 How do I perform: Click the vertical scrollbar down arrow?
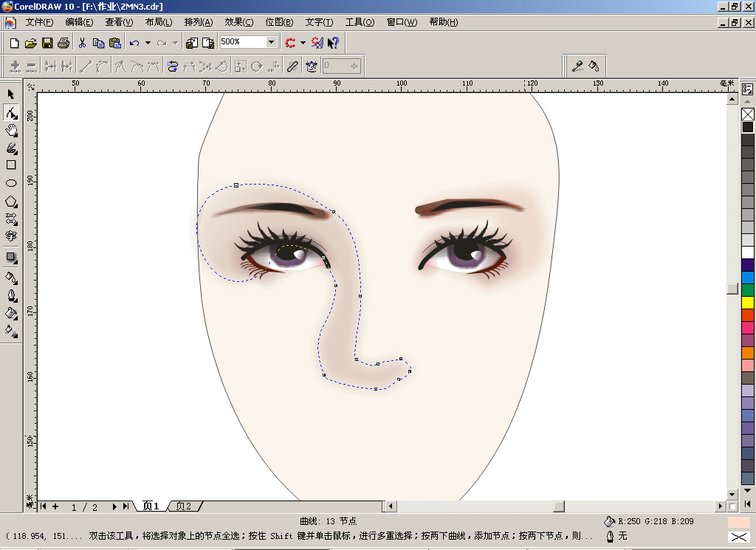(x=732, y=494)
